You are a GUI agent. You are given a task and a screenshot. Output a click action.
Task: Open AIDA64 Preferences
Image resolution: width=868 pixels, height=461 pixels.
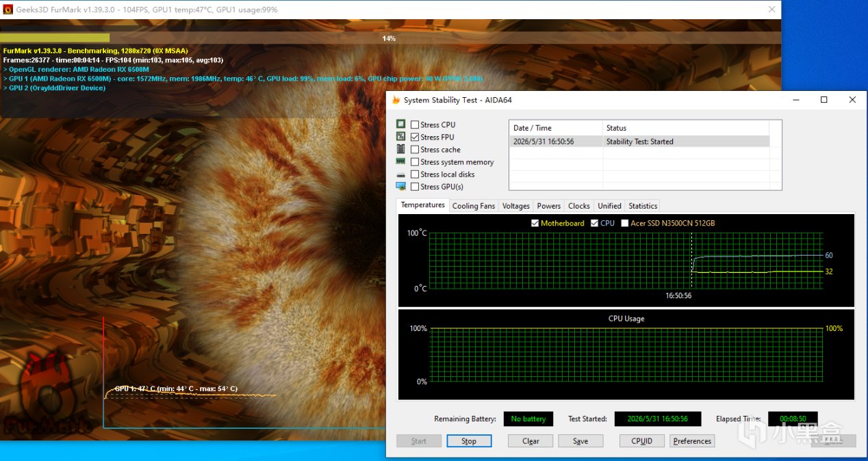[692, 441]
